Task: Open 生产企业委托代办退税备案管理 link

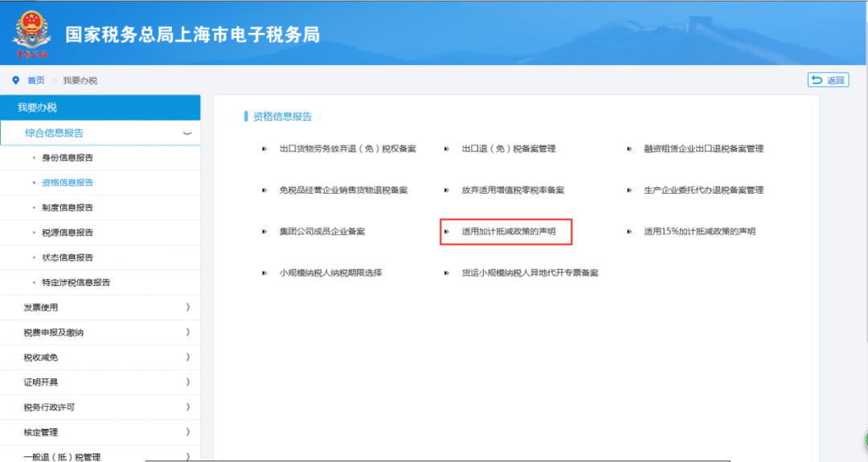Action: point(703,190)
